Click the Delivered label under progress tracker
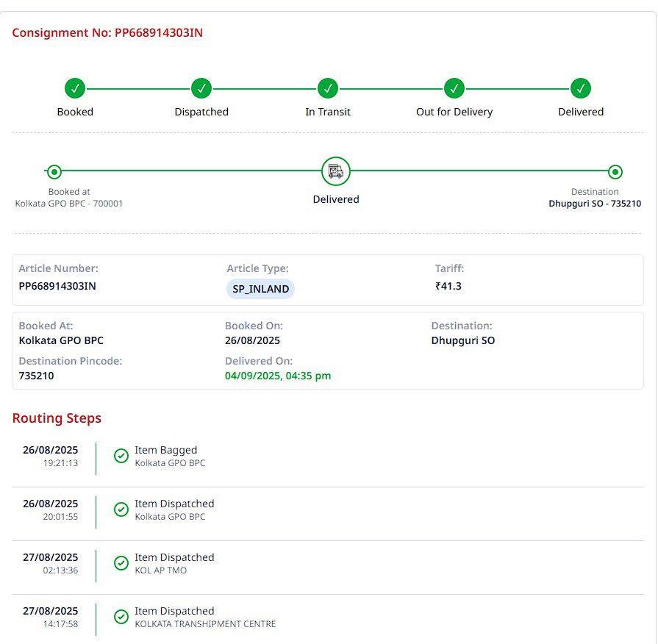Image resolution: width=658 pixels, height=644 pixels. tap(581, 112)
